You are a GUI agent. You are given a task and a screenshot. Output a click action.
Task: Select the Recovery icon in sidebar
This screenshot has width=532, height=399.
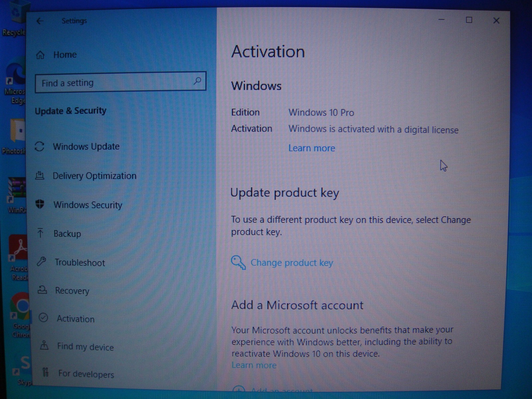(42, 290)
